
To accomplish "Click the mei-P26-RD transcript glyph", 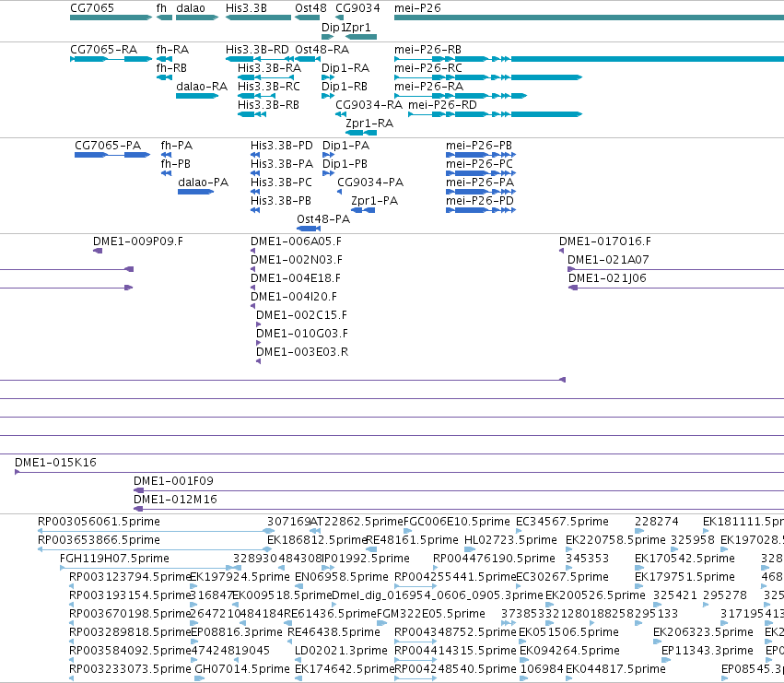I will (x=496, y=114).
